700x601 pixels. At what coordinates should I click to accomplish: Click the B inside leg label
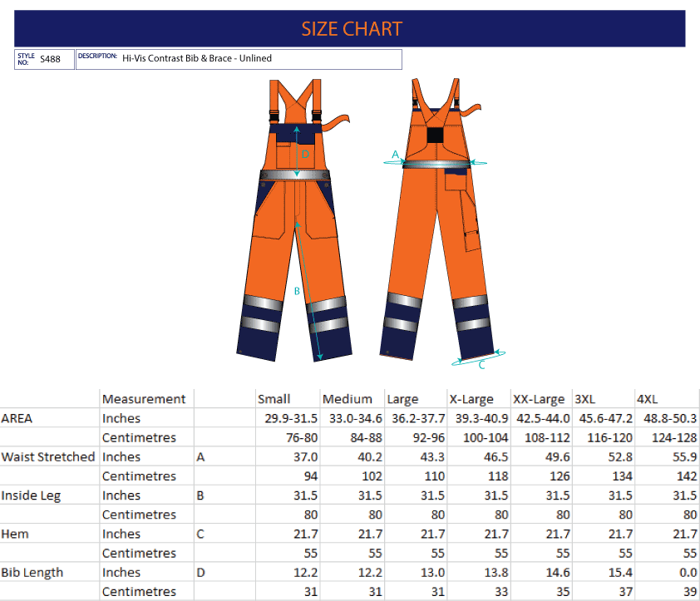click(x=297, y=291)
